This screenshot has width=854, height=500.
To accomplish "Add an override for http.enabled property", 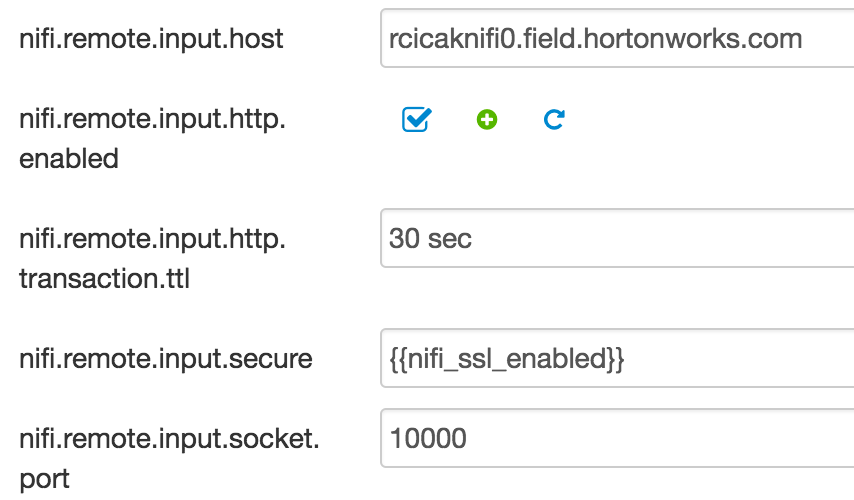I will [x=487, y=120].
